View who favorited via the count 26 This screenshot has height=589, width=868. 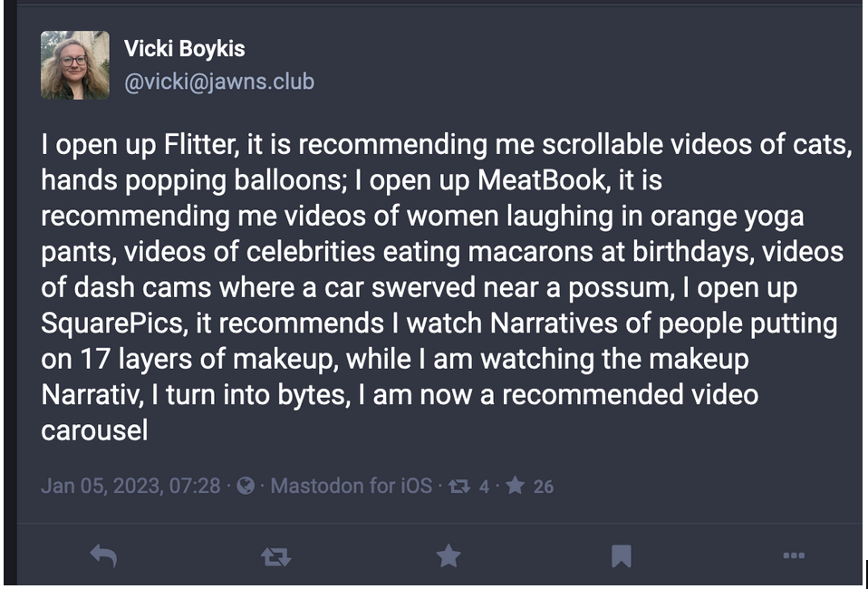pyautogui.click(x=543, y=487)
